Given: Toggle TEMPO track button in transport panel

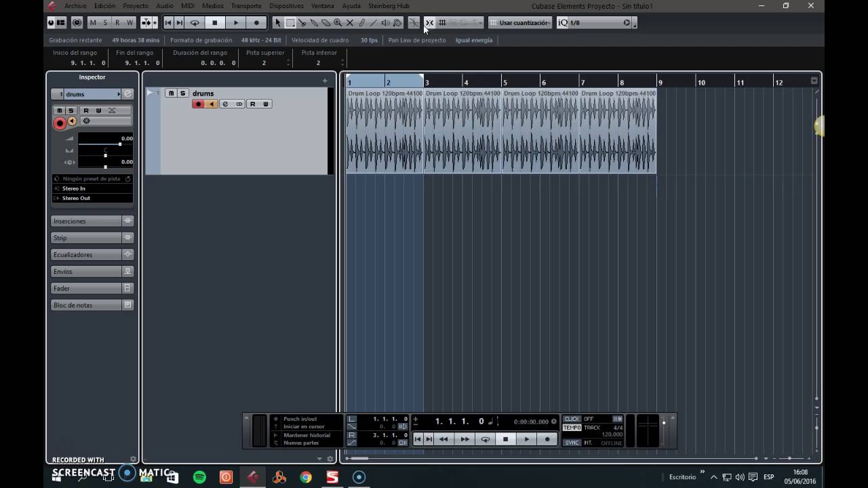Looking at the screenshot, I should 572,428.
